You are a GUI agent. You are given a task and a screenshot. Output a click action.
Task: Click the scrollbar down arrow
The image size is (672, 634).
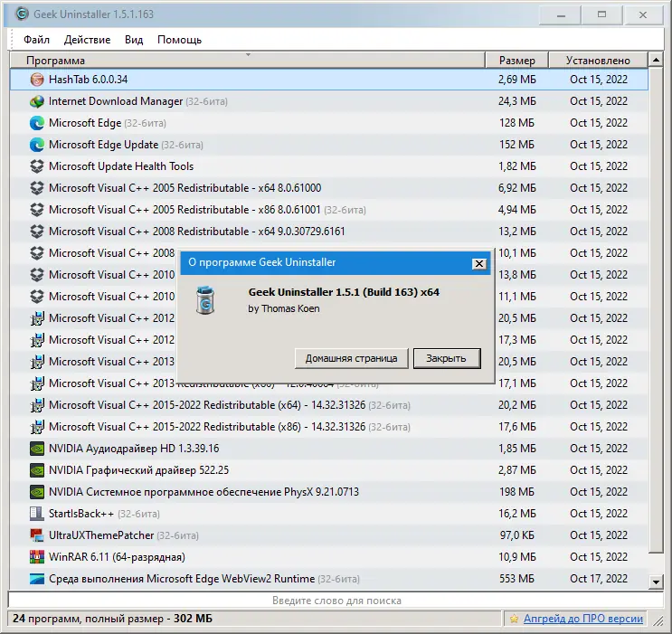[656, 582]
